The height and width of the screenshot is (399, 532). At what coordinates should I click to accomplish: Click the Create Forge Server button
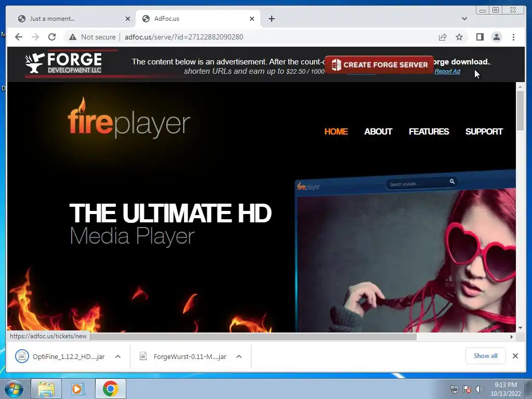379,64
